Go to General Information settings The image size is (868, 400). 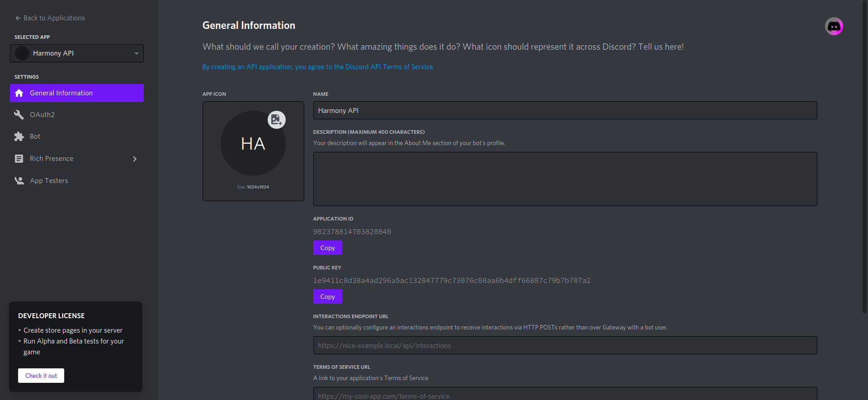(x=77, y=93)
